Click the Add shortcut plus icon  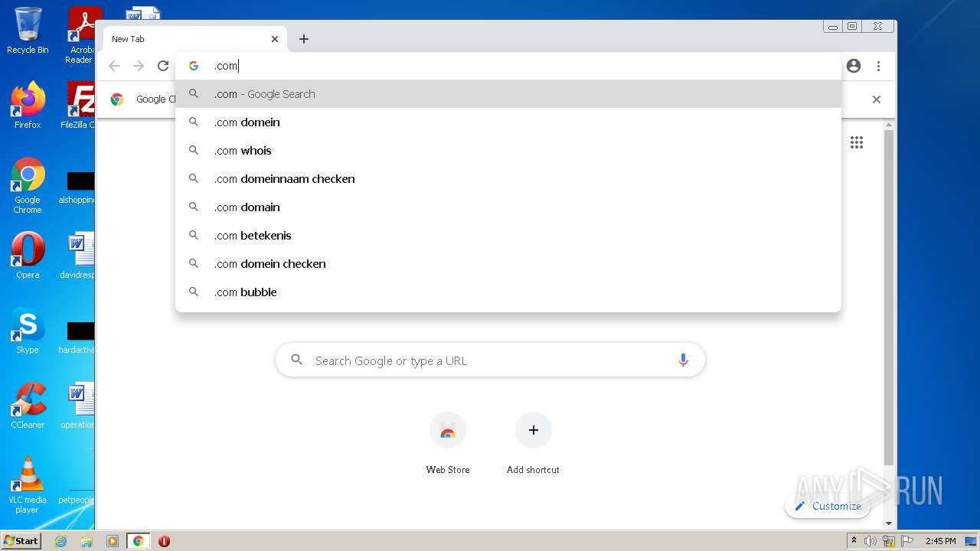534,430
